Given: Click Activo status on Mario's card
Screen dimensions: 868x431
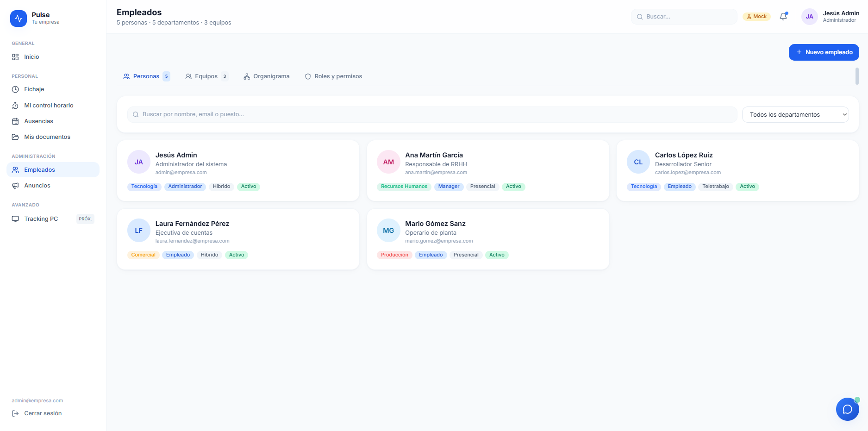Looking at the screenshot, I should 497,255.
